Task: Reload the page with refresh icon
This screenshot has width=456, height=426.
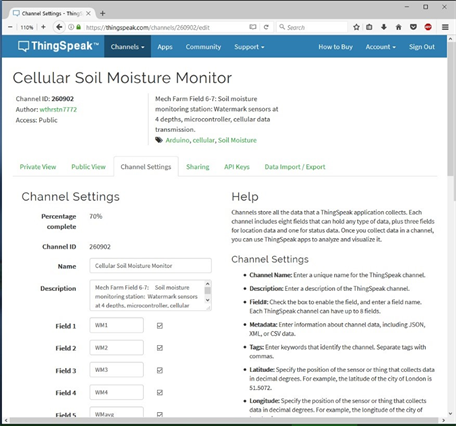Action: (266, 27)
